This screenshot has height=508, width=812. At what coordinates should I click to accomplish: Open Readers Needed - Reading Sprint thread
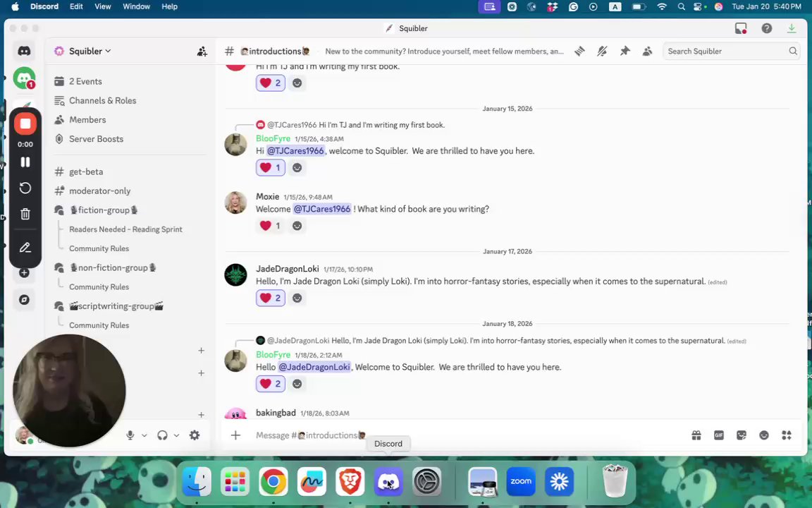[x=126, y=229]
